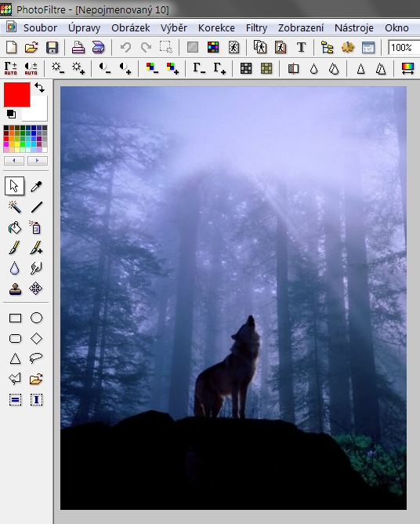Redo the last action
Viewport: 420px width, 524px height.
coord(146,47)
